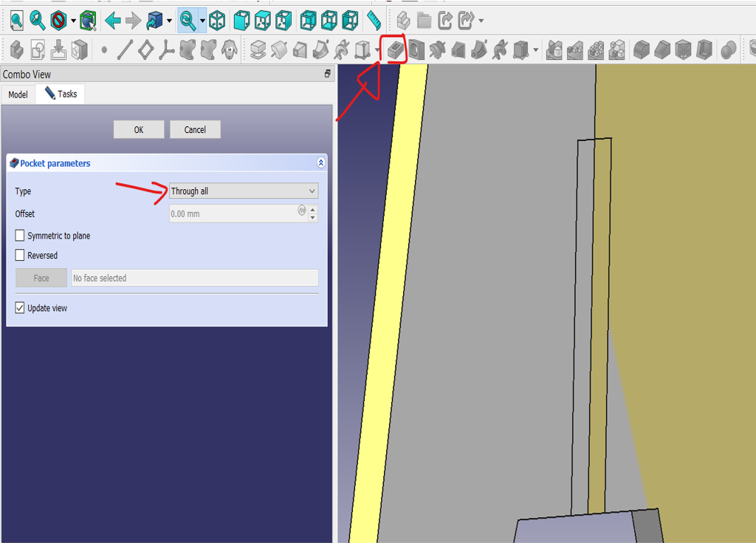Create a datum point

pyautogui.click(x=104, y=49)
